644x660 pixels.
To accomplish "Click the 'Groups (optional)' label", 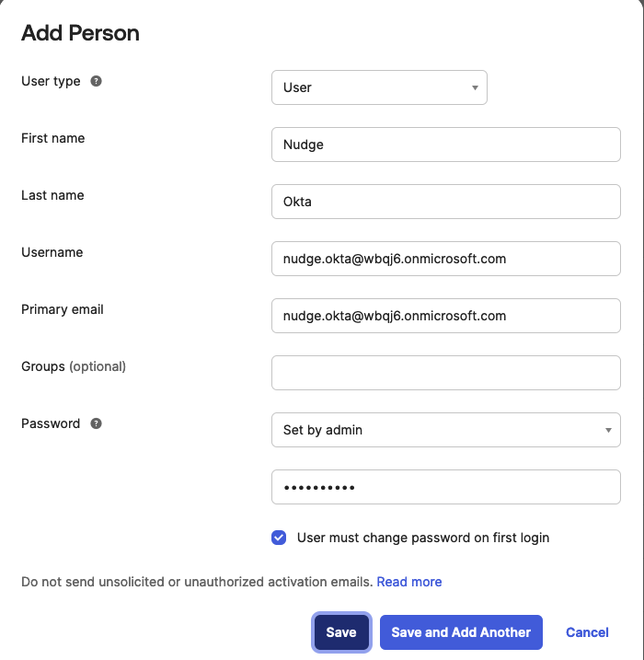I will [x=74, y=366].
